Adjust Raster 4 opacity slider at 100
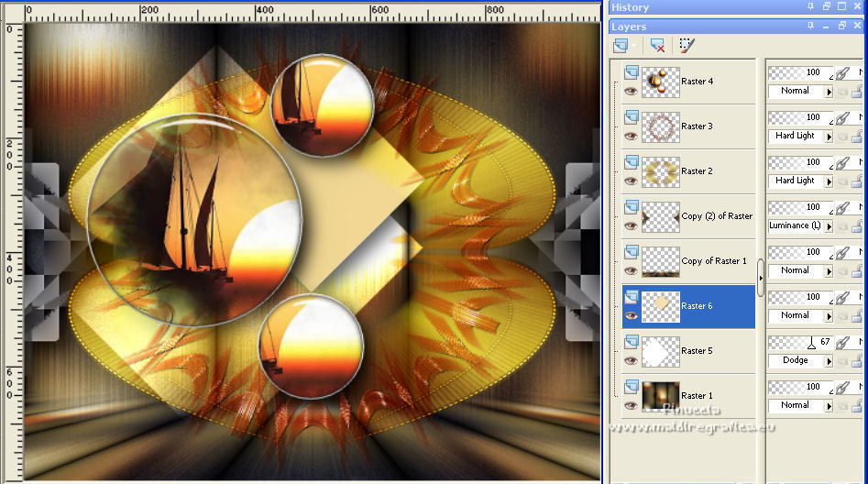The width and height of the screenshot is (868, 484). coord(800,72)
